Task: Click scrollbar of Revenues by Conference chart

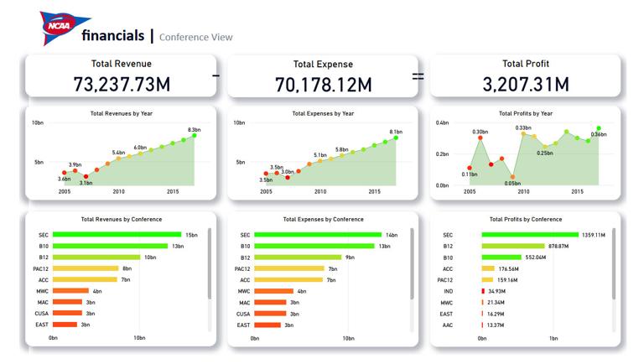Action: pyautogui.click(x=210, y=263)
